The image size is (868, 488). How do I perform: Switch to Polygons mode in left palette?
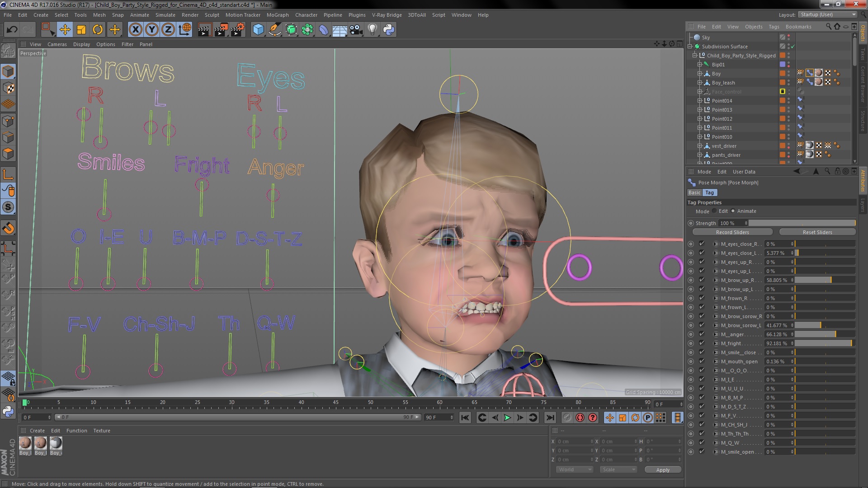pos(8,154)
